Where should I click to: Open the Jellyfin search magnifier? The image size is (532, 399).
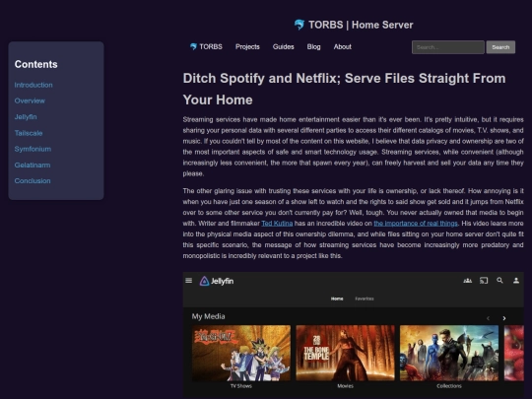tap(499, 280)
